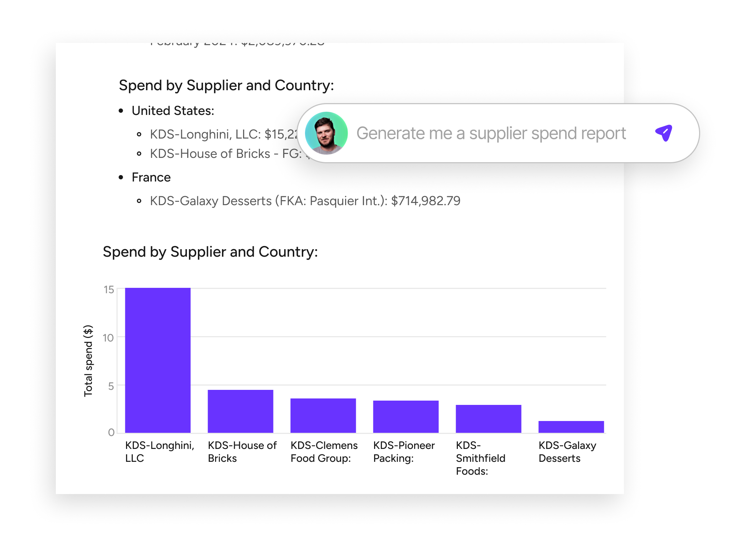
Task: Click the 'KDS-House of Bricks - FG:' list item
Action: click(226, 154)
